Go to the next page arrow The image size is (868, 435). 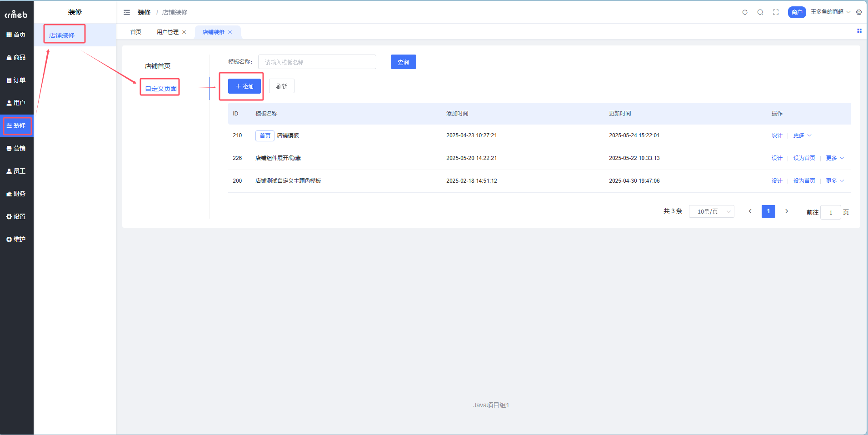click(787, 211)
